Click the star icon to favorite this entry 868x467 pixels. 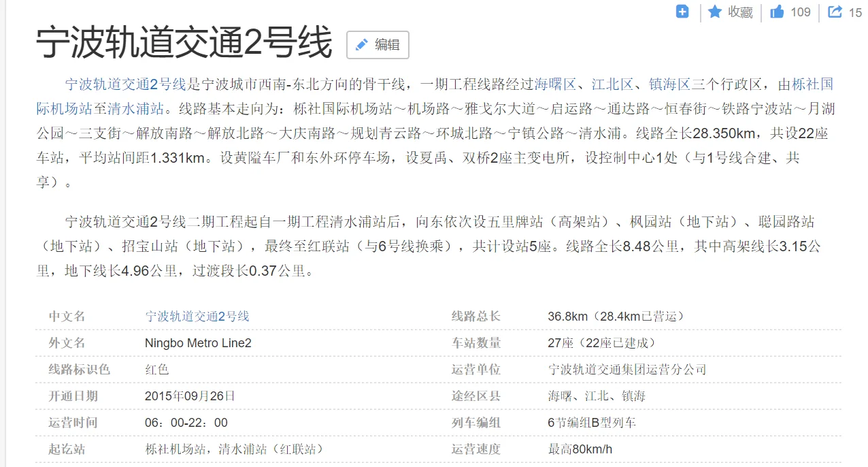click(716, 12)
